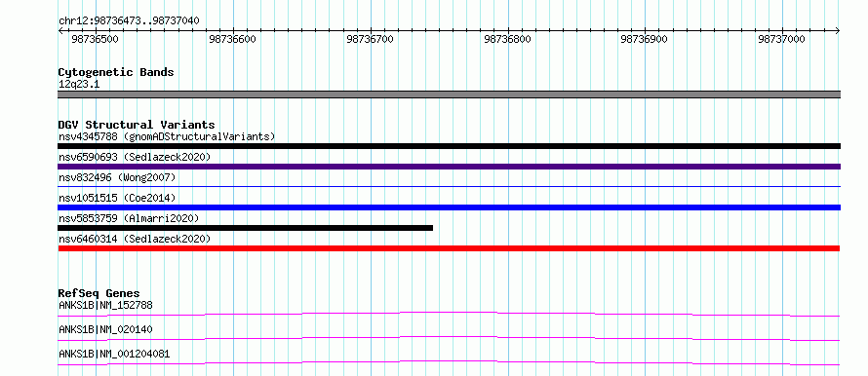Click the gray 12q23.1 cytogenetic band bar
This screenshot has width=868, height=376.
[x=449, y=94]
